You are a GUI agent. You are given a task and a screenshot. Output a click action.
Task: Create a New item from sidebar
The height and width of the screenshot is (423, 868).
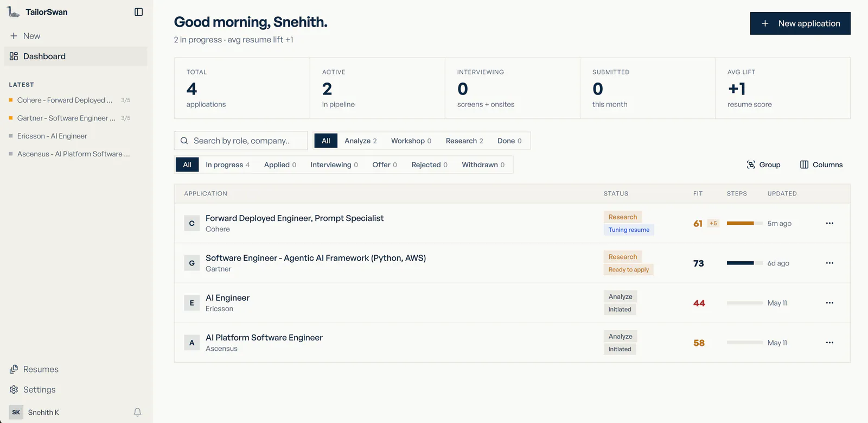click(x=76, y=36)
